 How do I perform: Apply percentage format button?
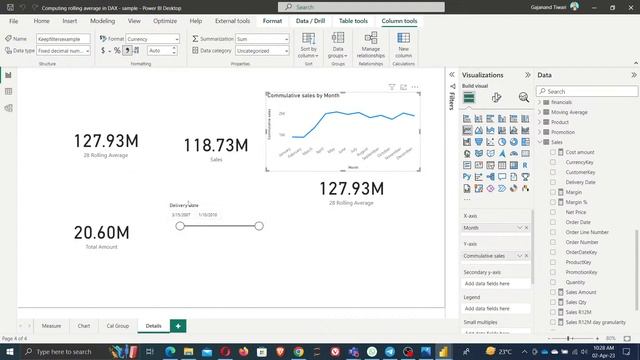click(x=117, y=51)
